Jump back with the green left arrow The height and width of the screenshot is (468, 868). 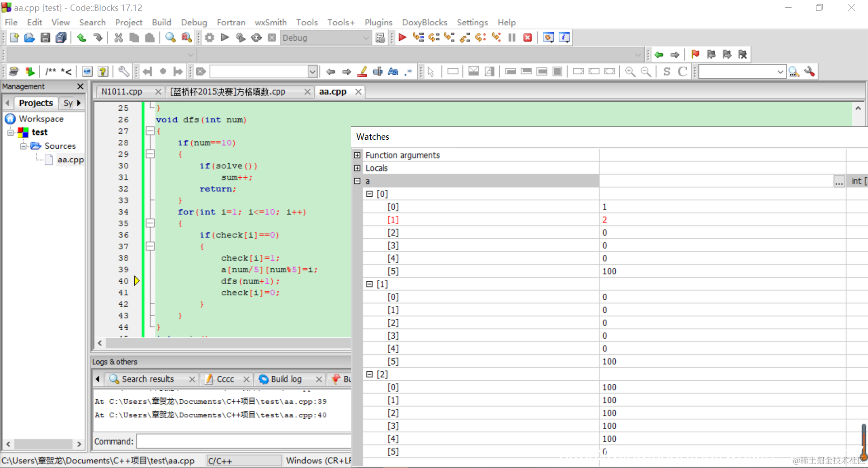click(x=659, y=55)
